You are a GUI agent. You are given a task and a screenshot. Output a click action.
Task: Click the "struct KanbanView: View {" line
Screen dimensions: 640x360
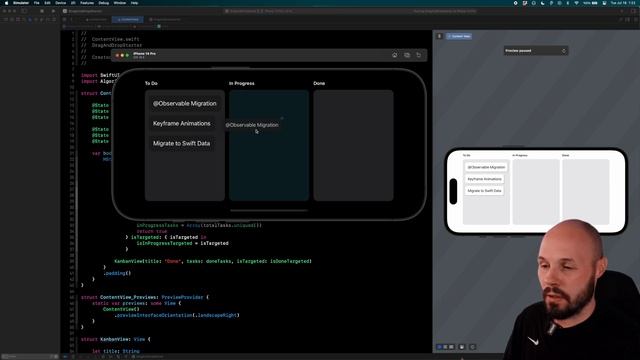116,339
